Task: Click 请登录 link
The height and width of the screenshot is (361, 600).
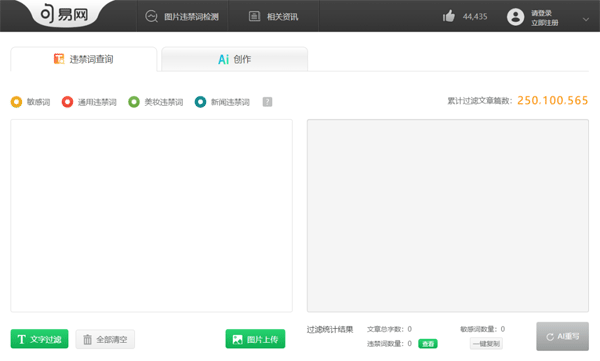Action: pyautogui.click(x=541, y=13)
